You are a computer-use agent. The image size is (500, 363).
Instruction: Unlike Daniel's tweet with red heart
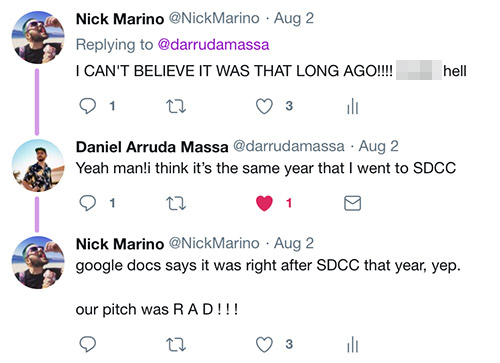pyautogui.click(x=264, y=203)
